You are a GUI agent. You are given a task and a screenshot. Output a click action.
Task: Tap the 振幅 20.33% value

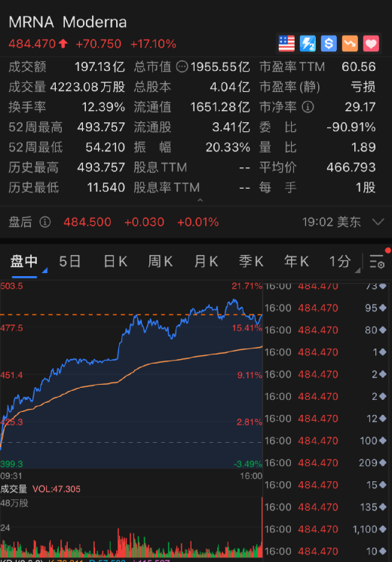click(228, 147)
